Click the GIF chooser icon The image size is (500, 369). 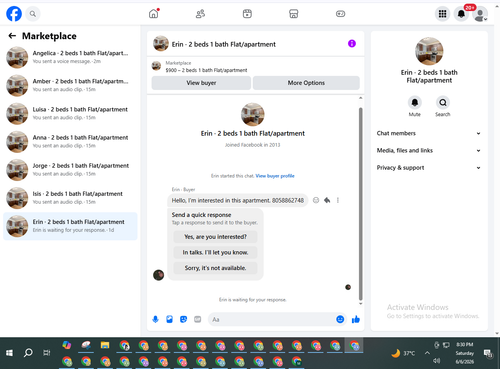click(198, 319)
